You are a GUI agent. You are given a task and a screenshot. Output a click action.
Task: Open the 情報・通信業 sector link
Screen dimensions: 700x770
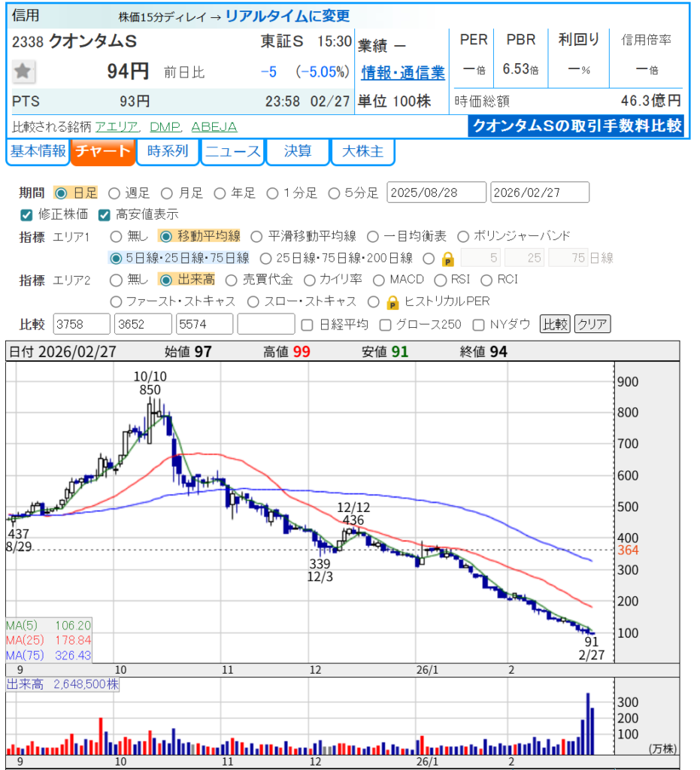402,73
